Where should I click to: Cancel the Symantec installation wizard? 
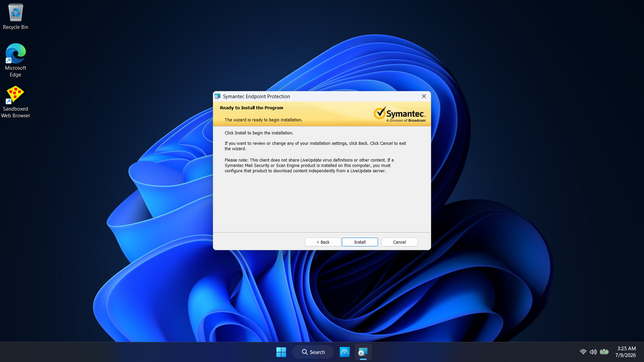[399, 242]
